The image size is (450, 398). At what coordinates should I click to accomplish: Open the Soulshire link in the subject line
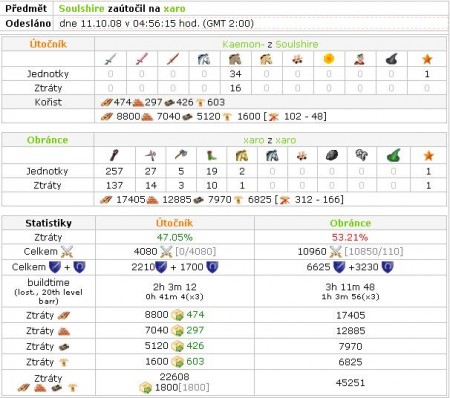[82, 9]
